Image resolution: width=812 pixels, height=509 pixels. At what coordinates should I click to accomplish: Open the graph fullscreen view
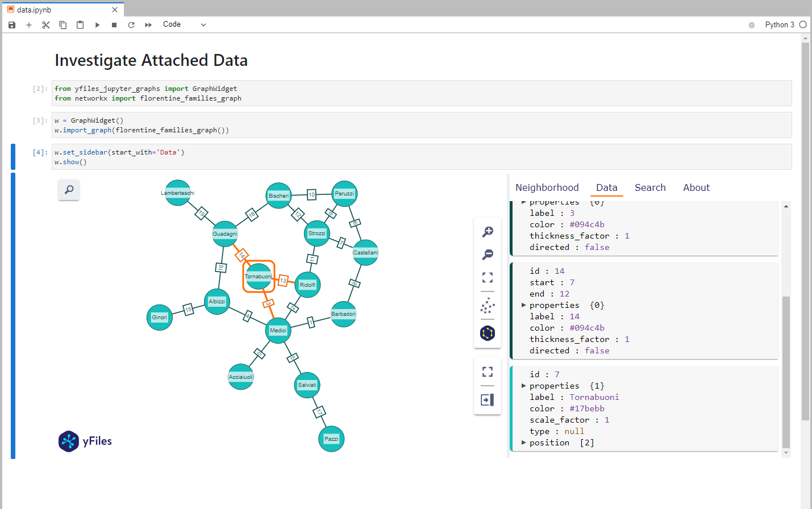tap(487, 372)
